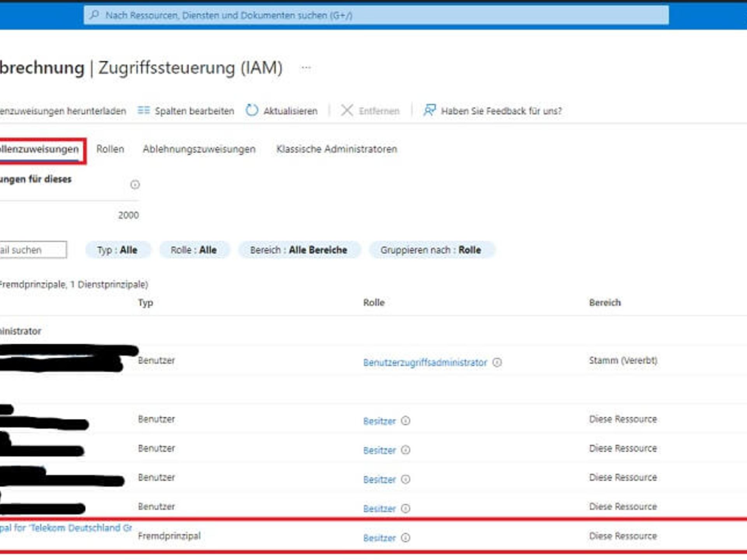
Task: Click the Entfernen X icon
Action: click(347, 110)
